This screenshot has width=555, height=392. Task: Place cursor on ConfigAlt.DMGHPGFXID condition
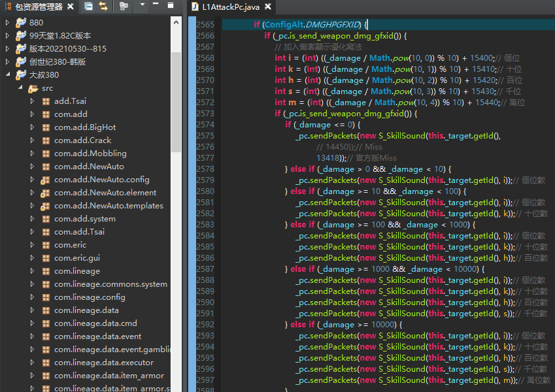[312, 25]
